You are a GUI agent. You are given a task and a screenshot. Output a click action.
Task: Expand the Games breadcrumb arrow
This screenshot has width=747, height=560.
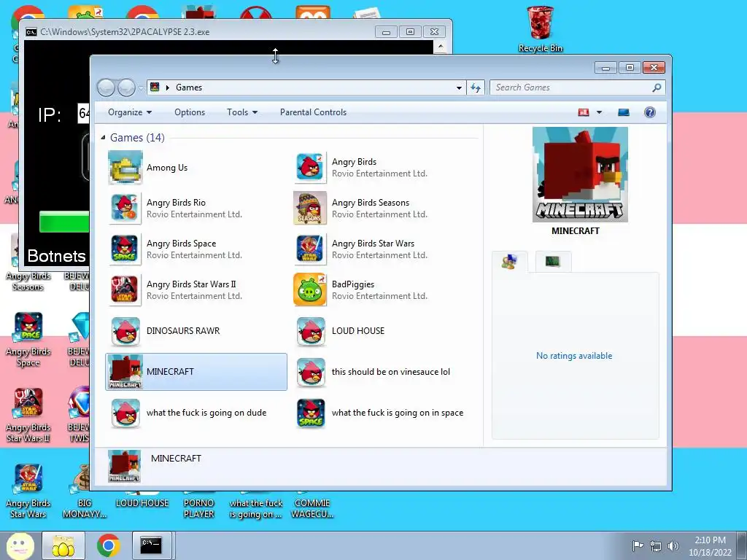click(168, 87)
